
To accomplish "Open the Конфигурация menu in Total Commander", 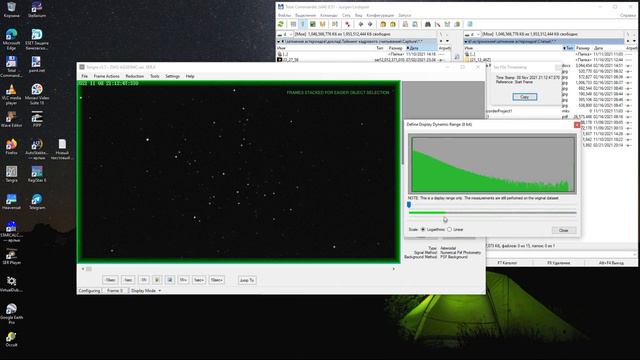I will [380, 16].
